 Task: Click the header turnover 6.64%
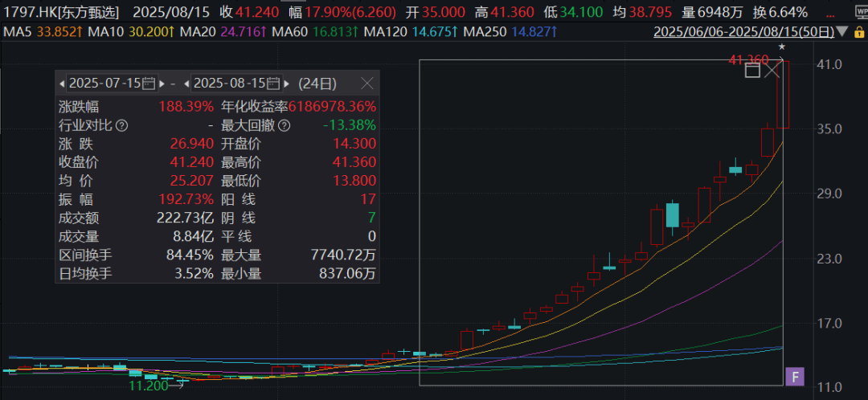coord(787,11)
